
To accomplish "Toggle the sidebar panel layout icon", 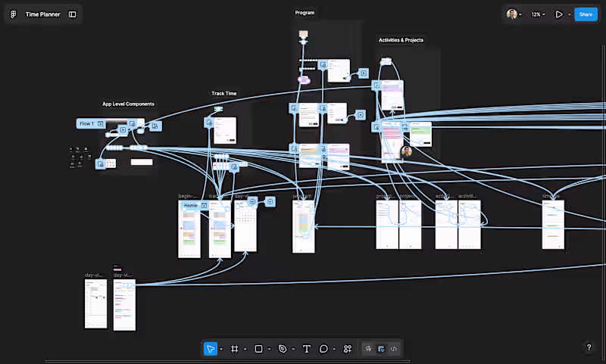I will click(72, 14).
